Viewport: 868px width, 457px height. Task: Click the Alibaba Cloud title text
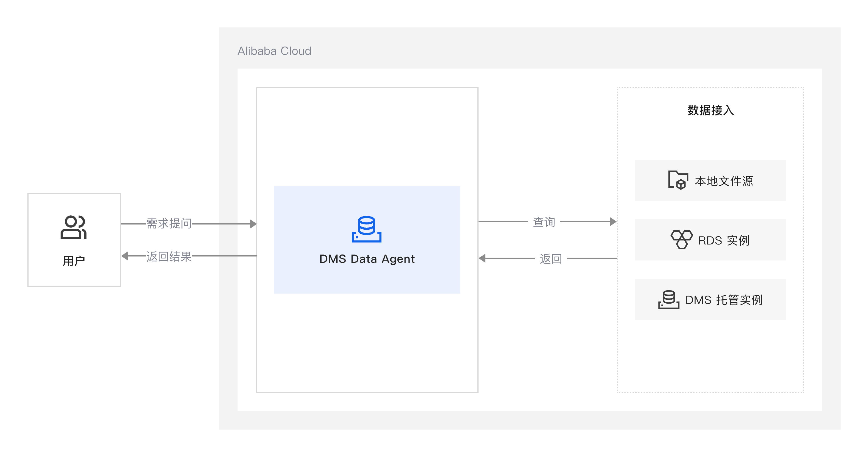[x=274, y=51]
